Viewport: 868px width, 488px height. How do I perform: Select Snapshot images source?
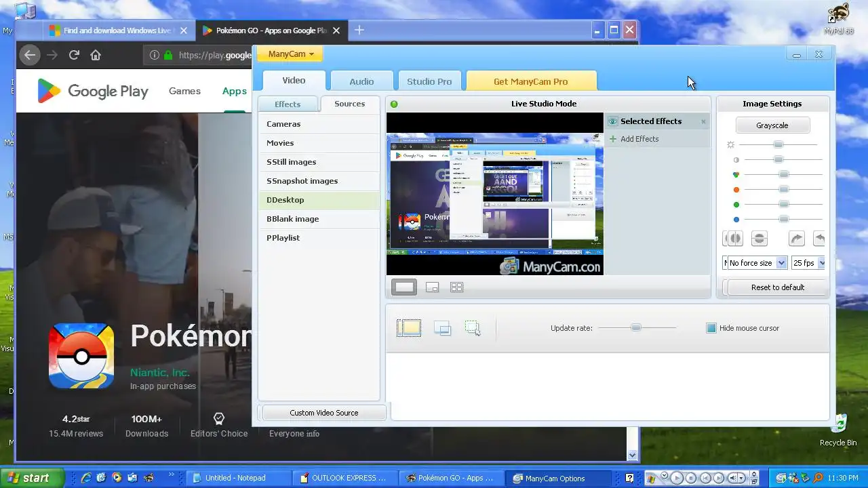[319, 181]
